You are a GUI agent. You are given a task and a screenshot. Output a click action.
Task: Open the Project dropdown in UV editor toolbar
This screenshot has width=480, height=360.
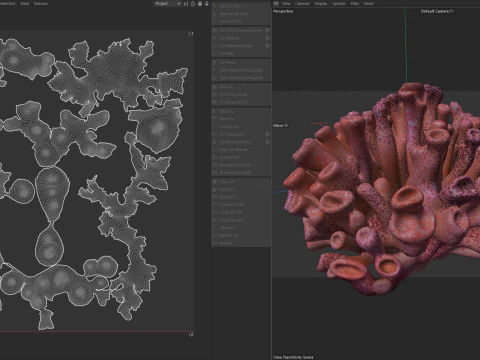point(168,4)
